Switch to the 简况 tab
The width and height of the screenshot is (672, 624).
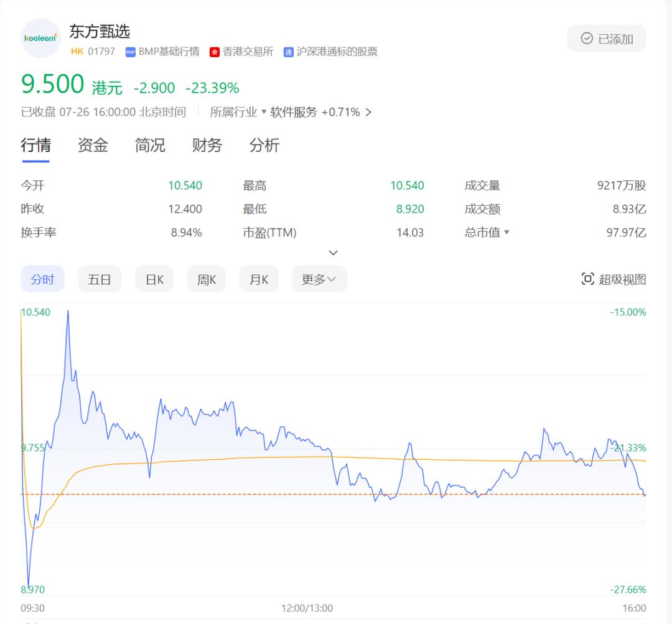point(149,146)
